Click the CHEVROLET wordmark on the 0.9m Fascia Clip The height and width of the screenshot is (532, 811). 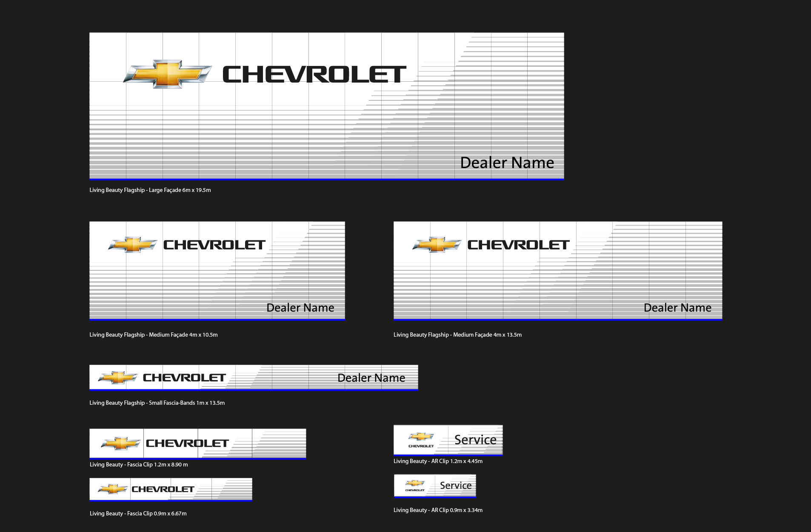click(163, 489)
